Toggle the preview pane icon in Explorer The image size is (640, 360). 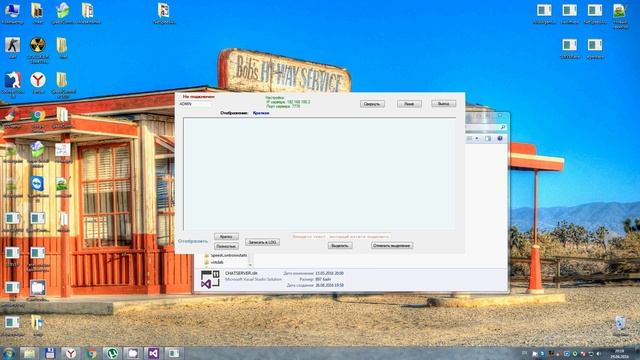click(x=488, y=139)
